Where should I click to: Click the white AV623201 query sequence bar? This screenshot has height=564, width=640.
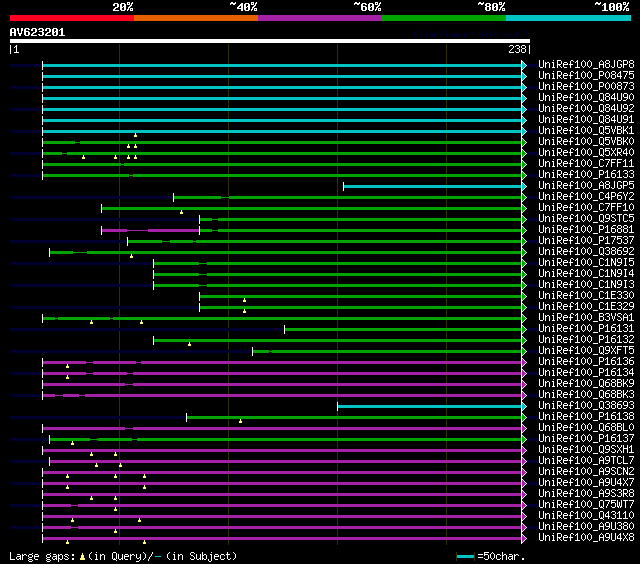pyautogui.click(x=270, y=41)
